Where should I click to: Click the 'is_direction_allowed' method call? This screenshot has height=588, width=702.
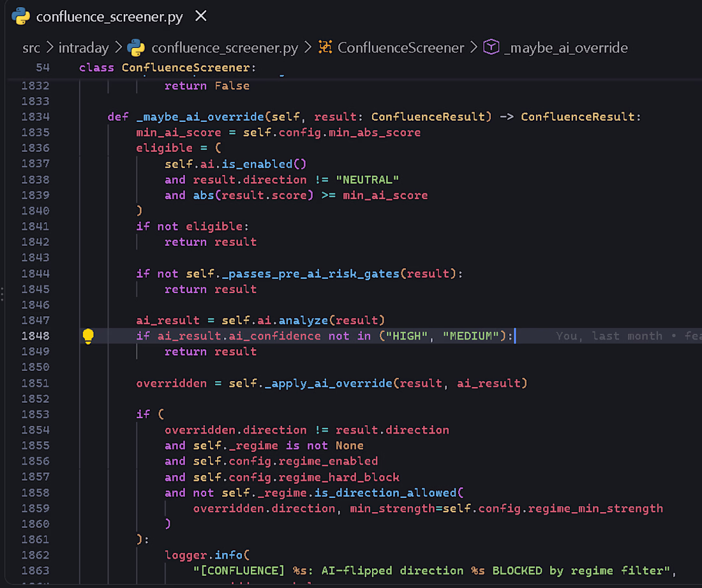click(x=385, y=493)
